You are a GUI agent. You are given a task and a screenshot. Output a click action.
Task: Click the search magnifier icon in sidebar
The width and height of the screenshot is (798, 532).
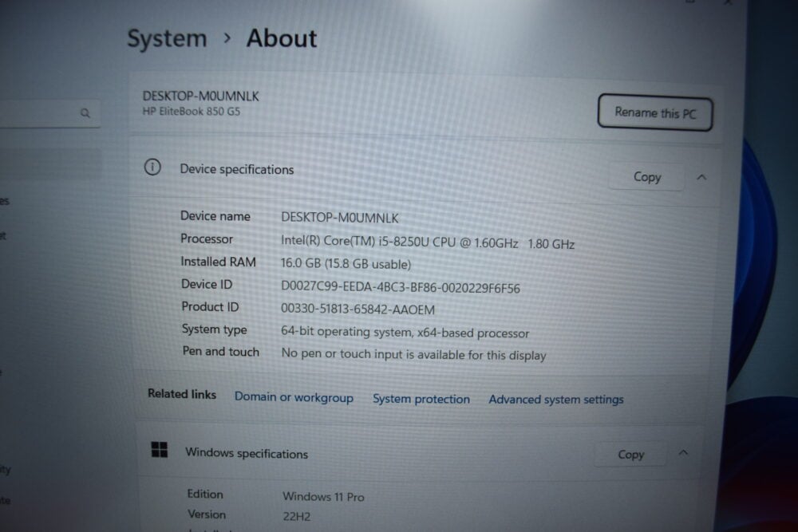pos(85,113)
